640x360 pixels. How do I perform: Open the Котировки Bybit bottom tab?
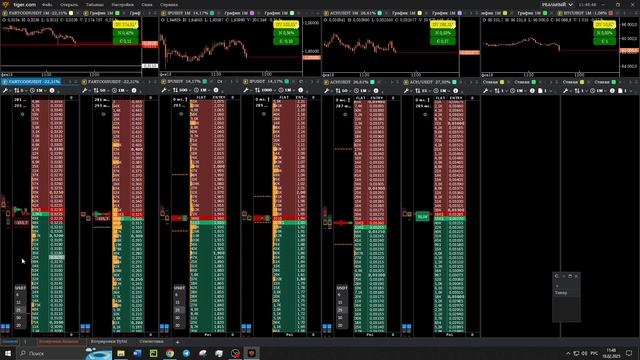(109, 341)
